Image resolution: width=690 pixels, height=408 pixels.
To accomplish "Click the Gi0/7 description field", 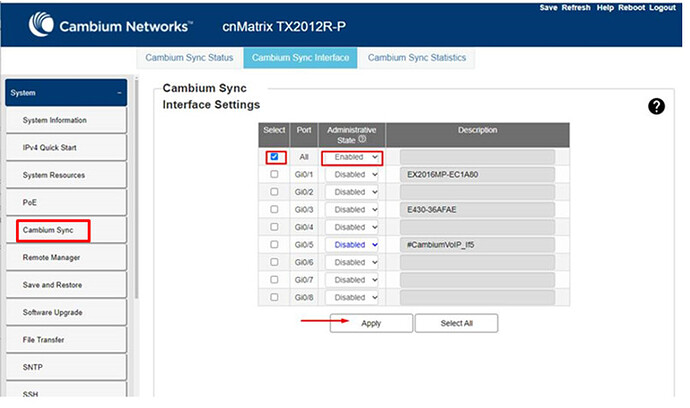I will pos(477,280).
